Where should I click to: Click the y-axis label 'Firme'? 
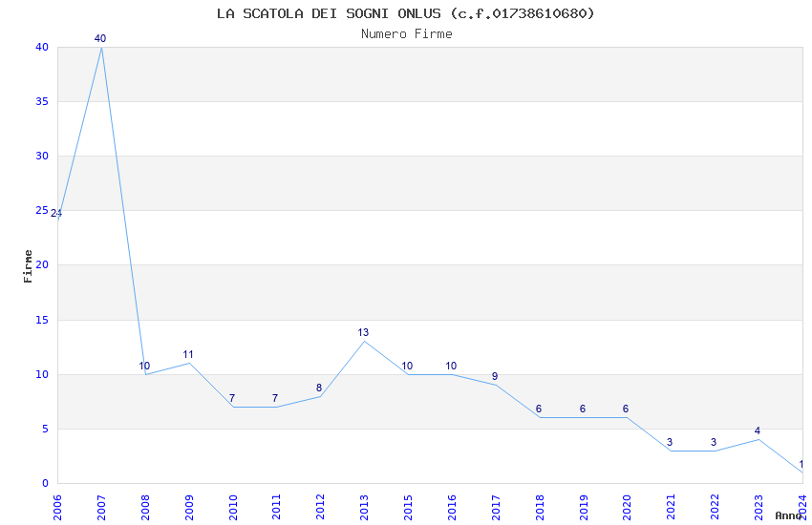tap(28, 266)
